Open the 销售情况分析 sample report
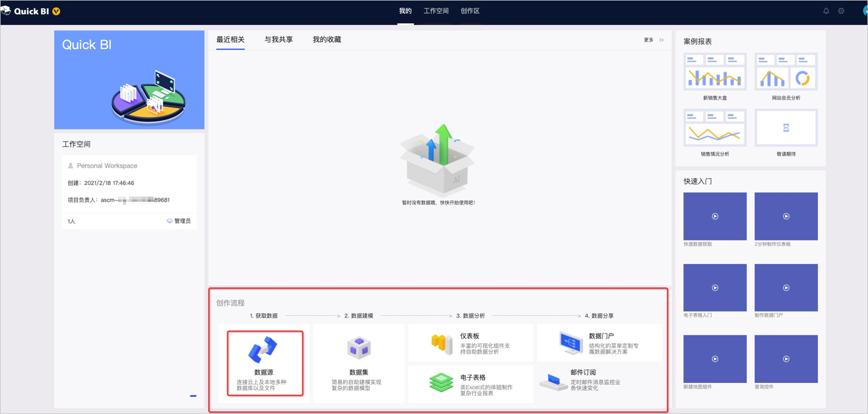868x414 pixels. (x=715, y=128)
